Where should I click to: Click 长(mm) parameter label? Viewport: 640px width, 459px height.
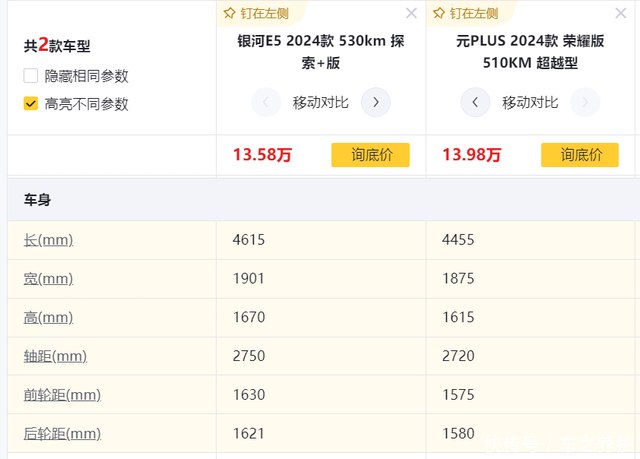pyautogui.click(x=48, y=240)
